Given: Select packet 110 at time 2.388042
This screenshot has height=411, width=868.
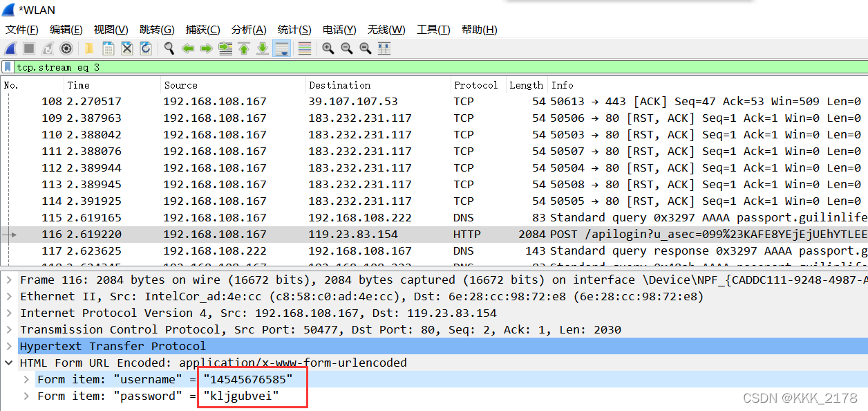Looking at the screenshot, I should pyautogui.click(x=434, y=135).
